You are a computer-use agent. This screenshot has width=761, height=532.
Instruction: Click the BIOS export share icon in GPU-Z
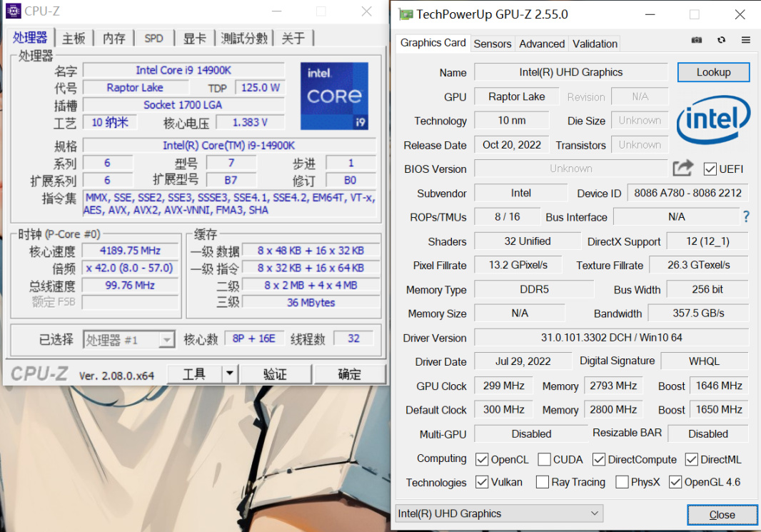click(x=683, y=168)
